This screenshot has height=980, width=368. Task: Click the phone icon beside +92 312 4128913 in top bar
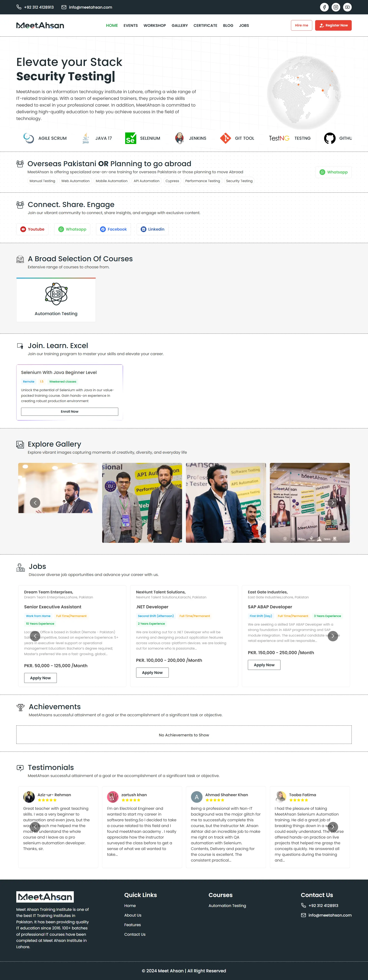pos(19,7)
